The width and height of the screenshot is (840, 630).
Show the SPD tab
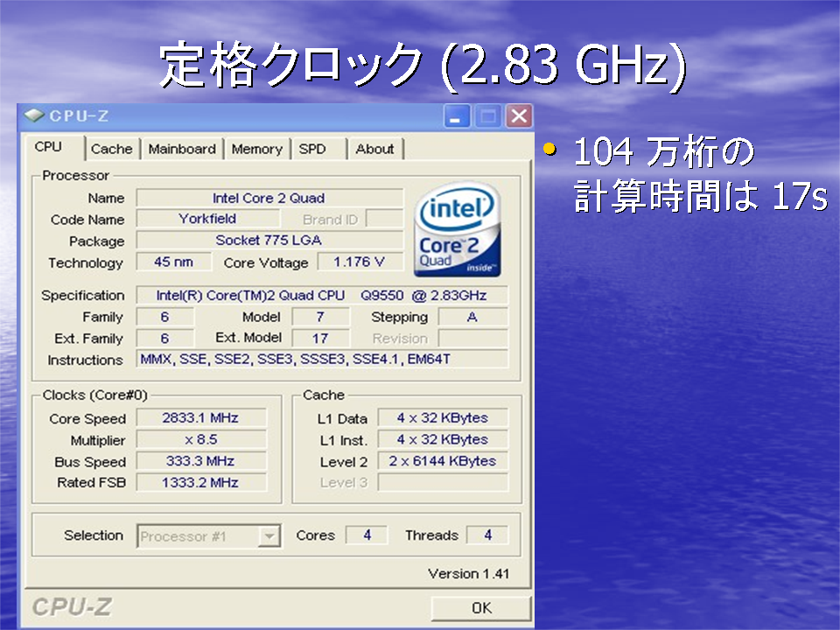pos(319,149)
